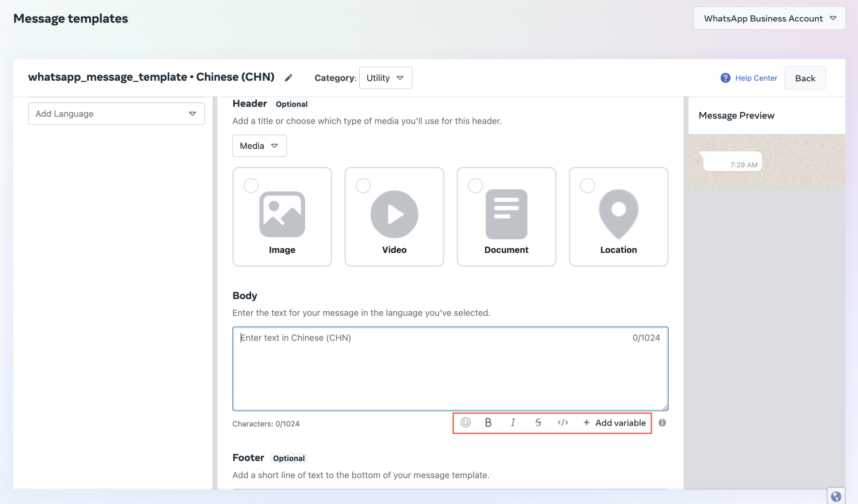Screen dimensions: 858x504
Task: Toggle bold formatting in body toolbar
Action: click(x=488, y=423)
